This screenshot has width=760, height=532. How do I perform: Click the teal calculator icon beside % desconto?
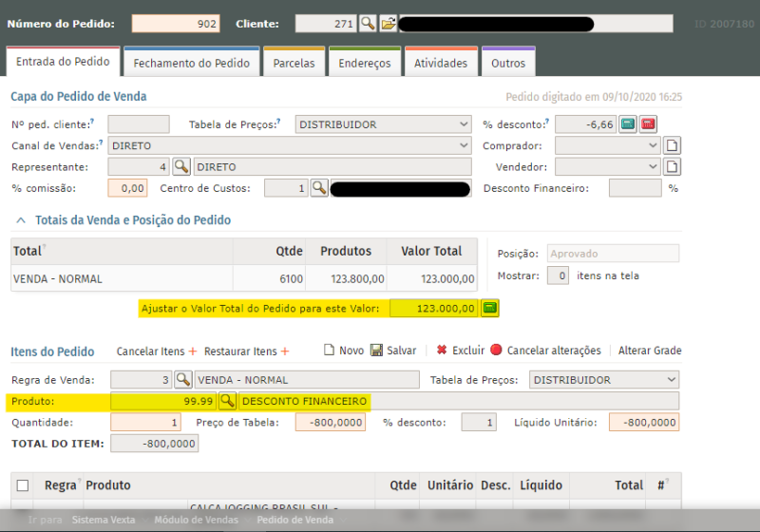click(627, 124)
